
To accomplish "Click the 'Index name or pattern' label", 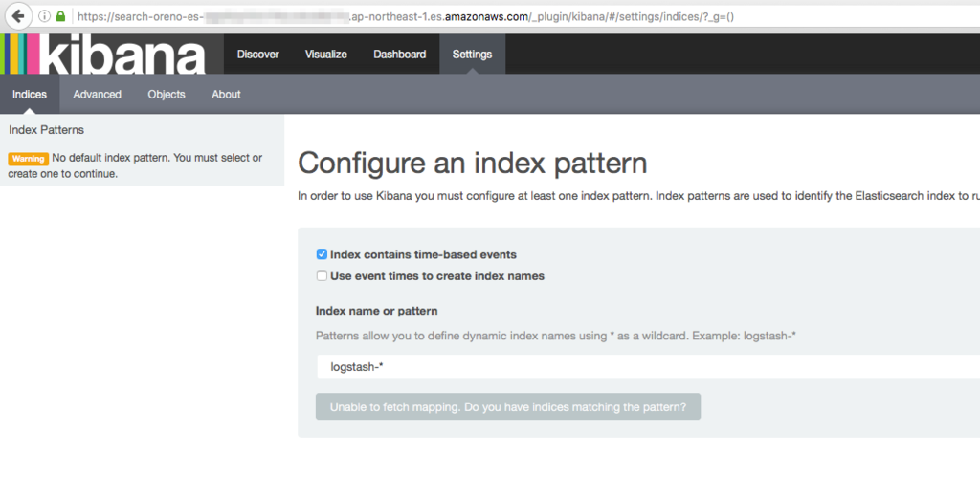I will 376,311.
